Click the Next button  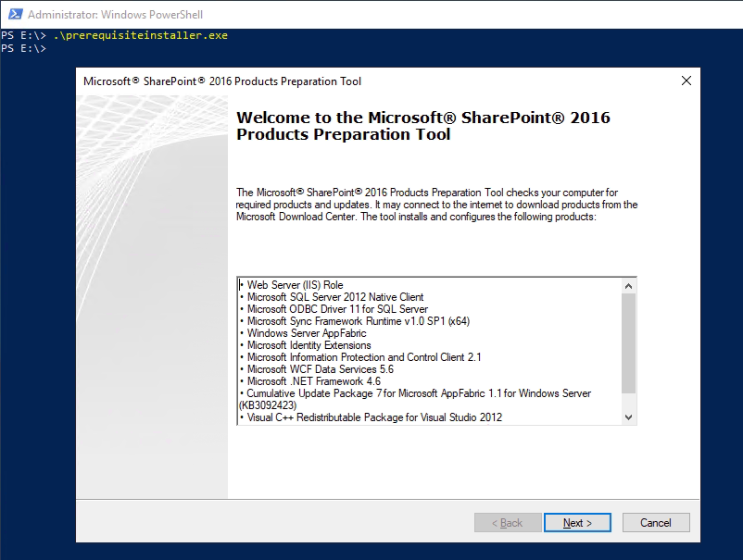click(x=577, y=523)
